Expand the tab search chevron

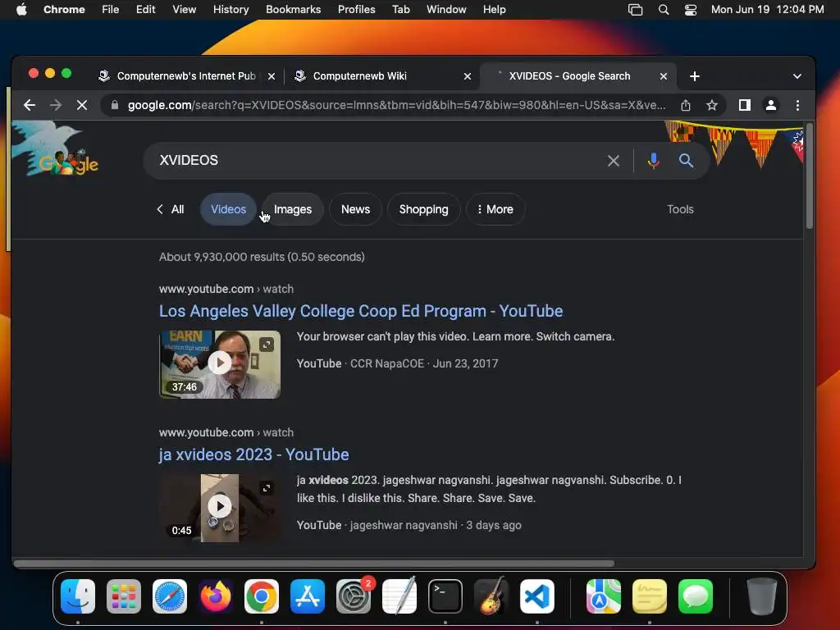click(x=797, y=76)
